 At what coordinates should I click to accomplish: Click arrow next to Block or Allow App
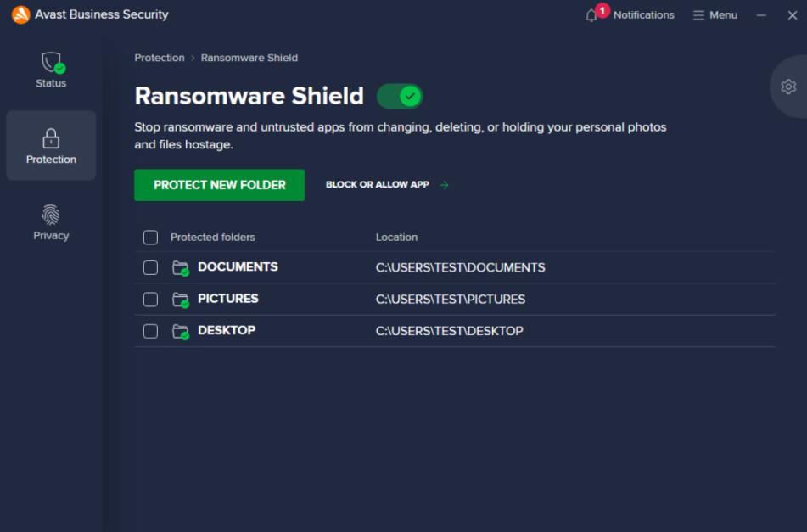click(444, 185)
